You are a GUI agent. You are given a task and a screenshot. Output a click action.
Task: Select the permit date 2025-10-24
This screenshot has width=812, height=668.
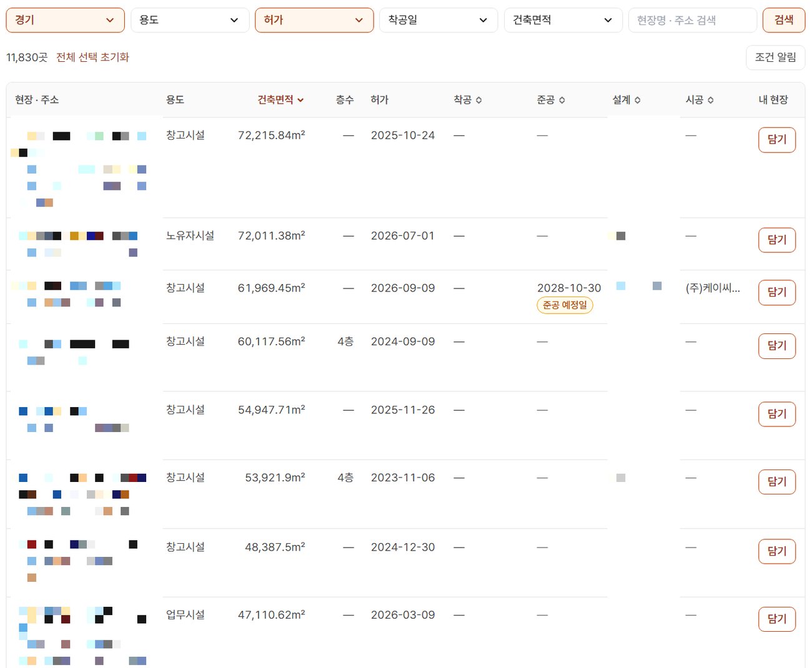coord(403,135)
